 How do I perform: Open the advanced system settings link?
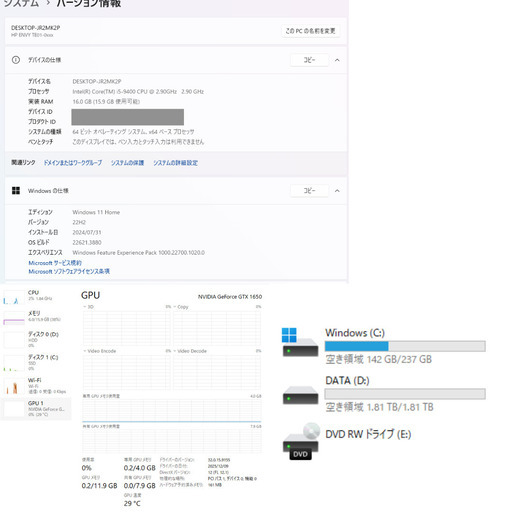175,163
